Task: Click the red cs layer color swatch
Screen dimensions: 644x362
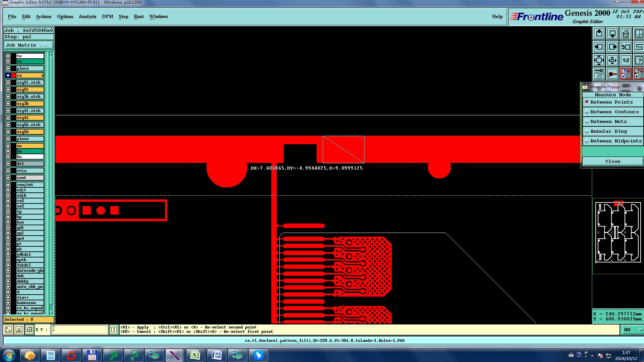Action: click(13, 75)
